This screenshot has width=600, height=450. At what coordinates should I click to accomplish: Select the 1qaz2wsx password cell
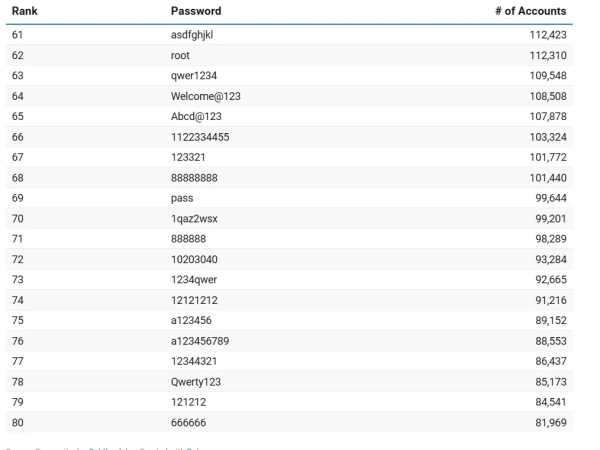[194, 218]
